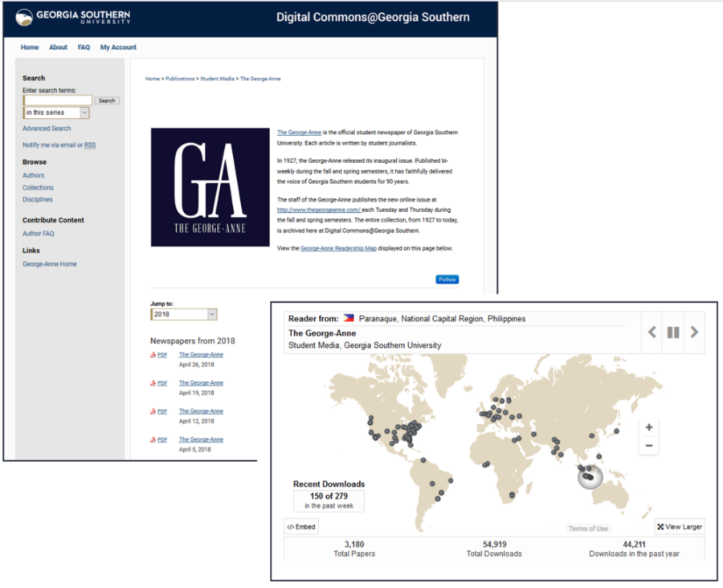Open The George-Anne April 5, 2018 issue
The image size is (723, 588).
tap(201, 439)
